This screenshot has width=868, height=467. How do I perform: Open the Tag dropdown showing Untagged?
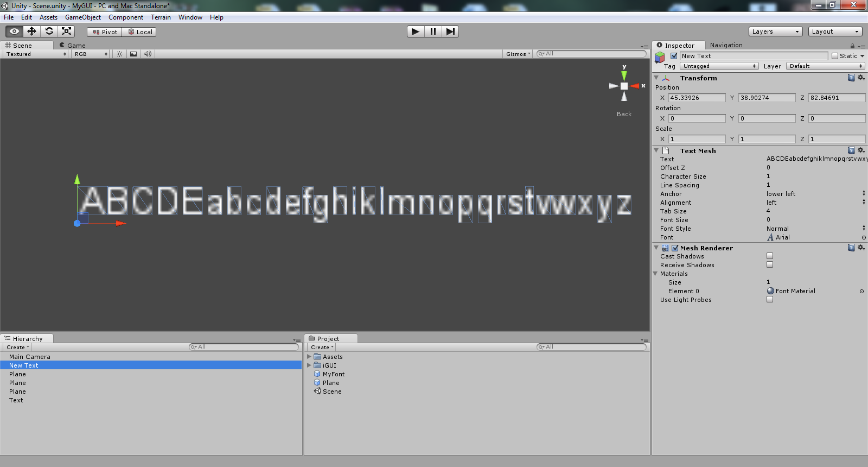pos(719,66)
